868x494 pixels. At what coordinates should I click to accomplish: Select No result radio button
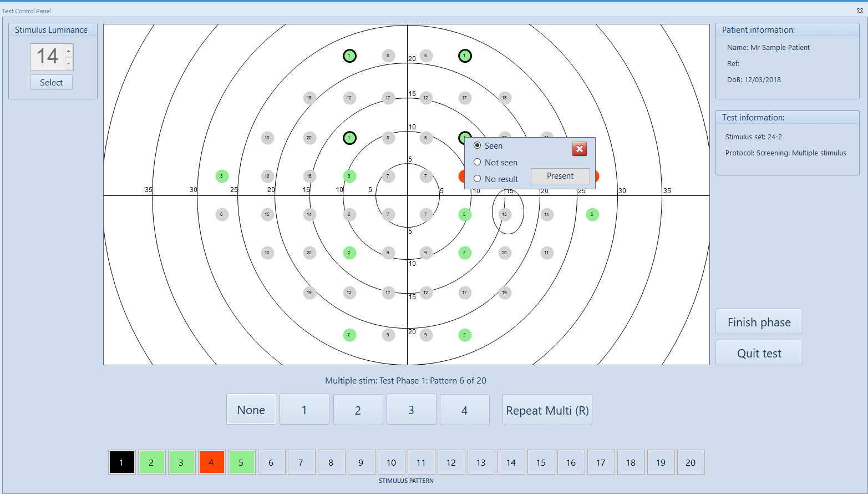477,179
